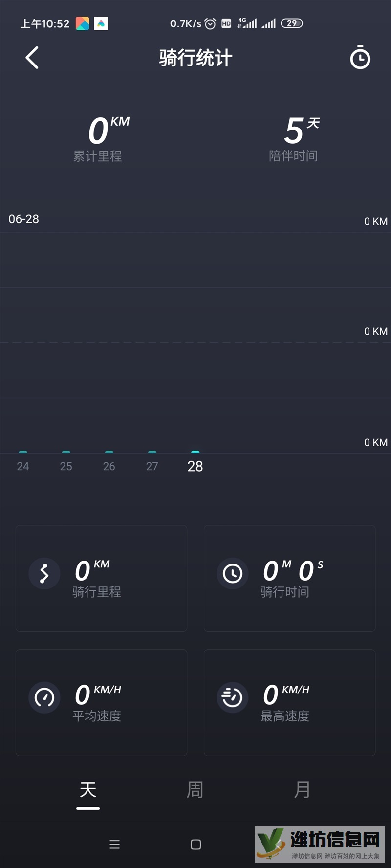The image size is (391, 868).
Task: Switch to the 周 (week) tab
Action: 195,790
